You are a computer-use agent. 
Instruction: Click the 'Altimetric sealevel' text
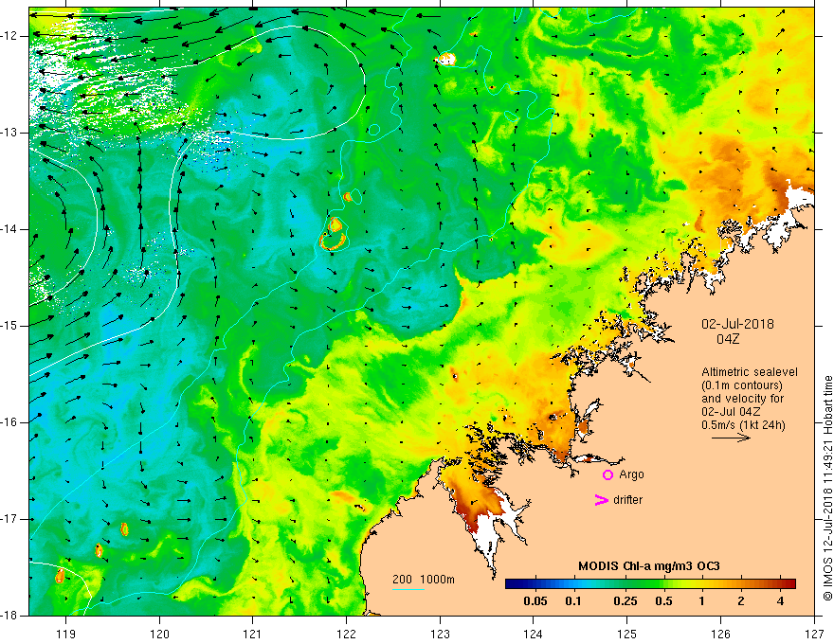pos(750,372)
